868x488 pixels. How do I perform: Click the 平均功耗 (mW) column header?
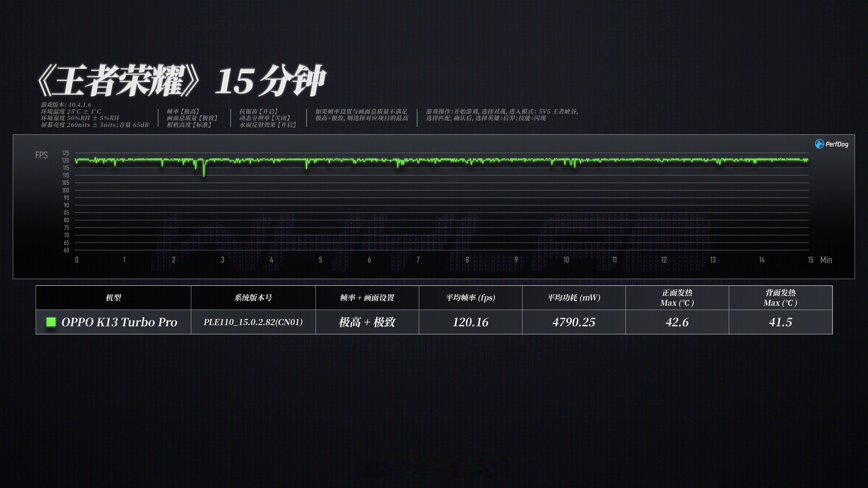click(x=574, y=298)
